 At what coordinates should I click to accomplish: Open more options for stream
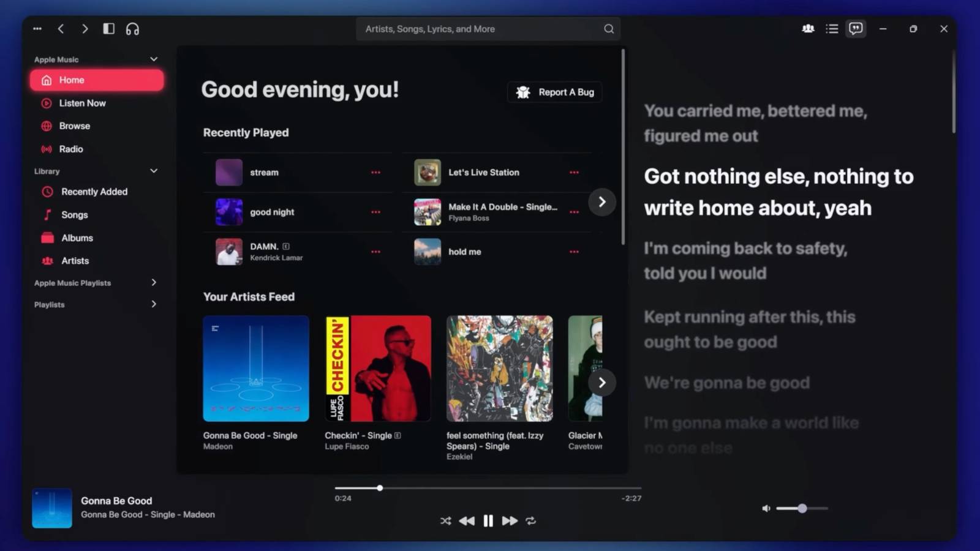(375, 173)
